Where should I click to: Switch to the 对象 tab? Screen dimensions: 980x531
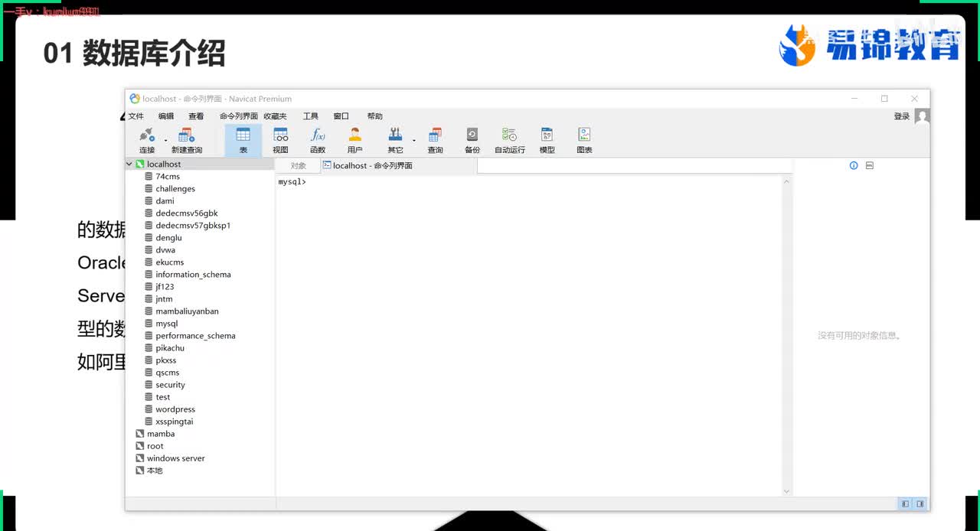tap(298, 166)
